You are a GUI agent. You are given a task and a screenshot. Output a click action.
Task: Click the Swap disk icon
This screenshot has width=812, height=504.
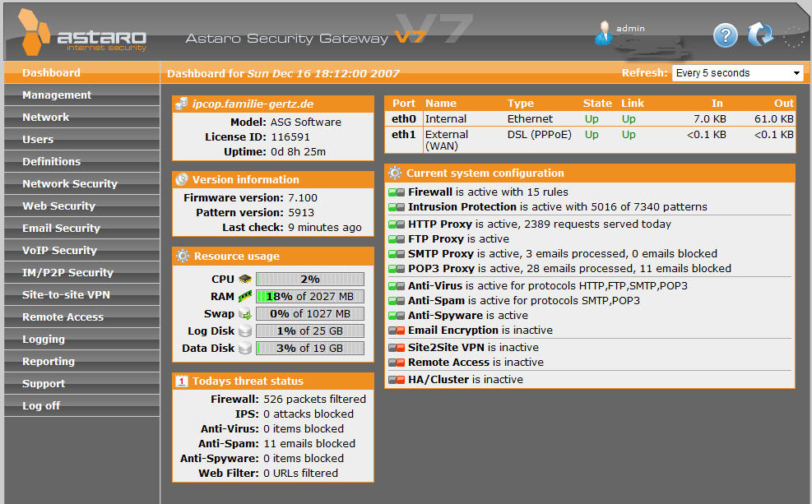pos(245,313)
